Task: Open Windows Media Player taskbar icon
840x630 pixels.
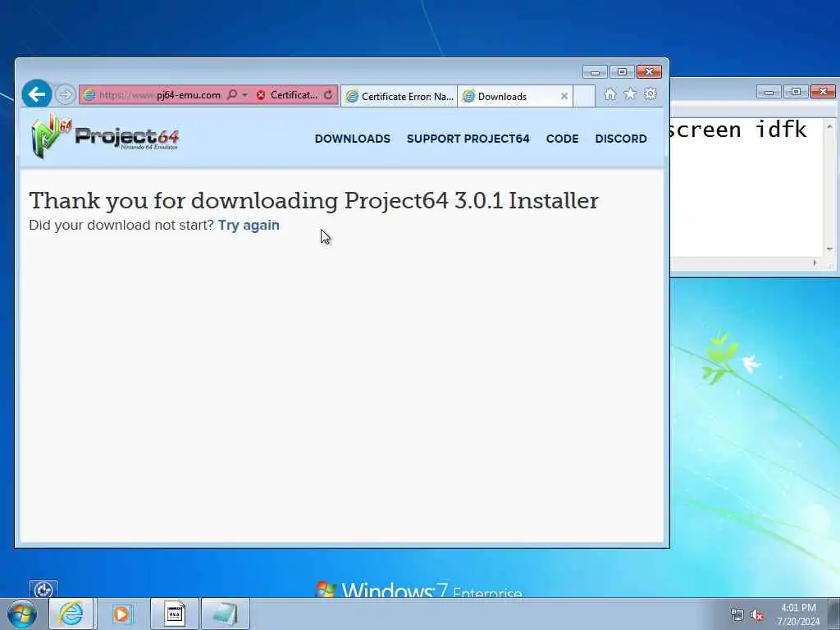Action: coord(121,614)
